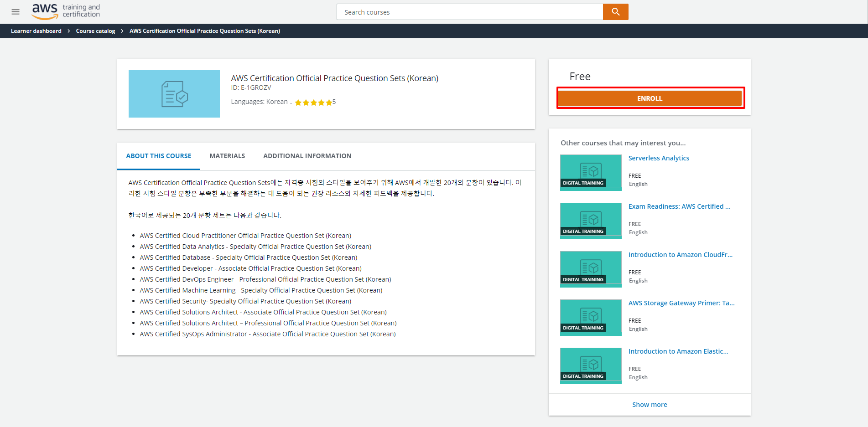Screen dimensions: 868x427
Task: Click Cloud Practitioner Practice Question Set item
Action: click(x=245, y=236)
